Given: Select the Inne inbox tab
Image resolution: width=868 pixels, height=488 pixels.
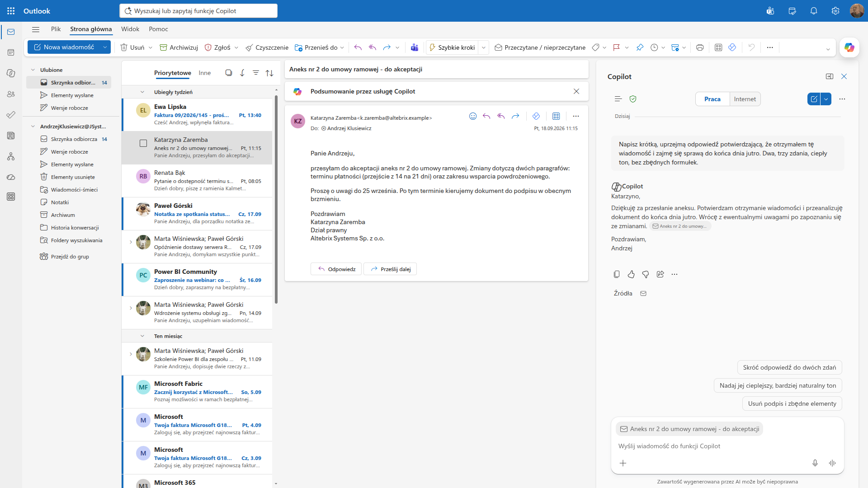Looking at the screenshot, I should (205, 73).
